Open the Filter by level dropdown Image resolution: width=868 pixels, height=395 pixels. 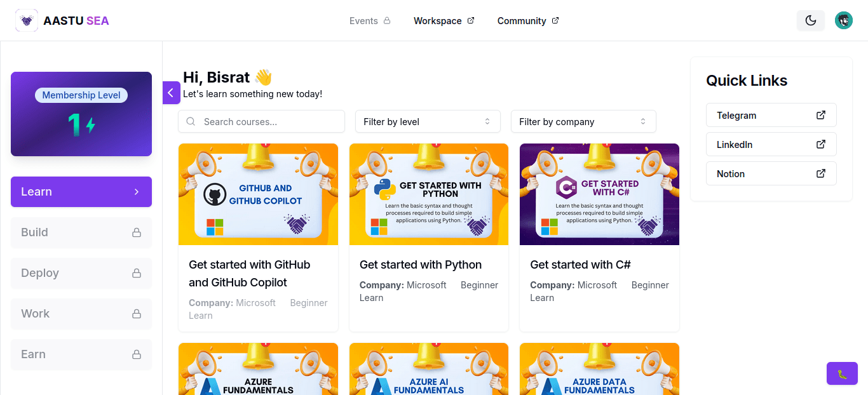click(428, 122)
